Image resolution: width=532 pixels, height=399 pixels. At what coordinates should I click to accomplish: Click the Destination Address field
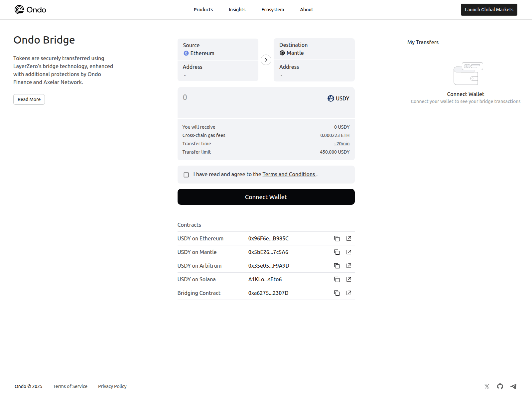pos(314,71)
